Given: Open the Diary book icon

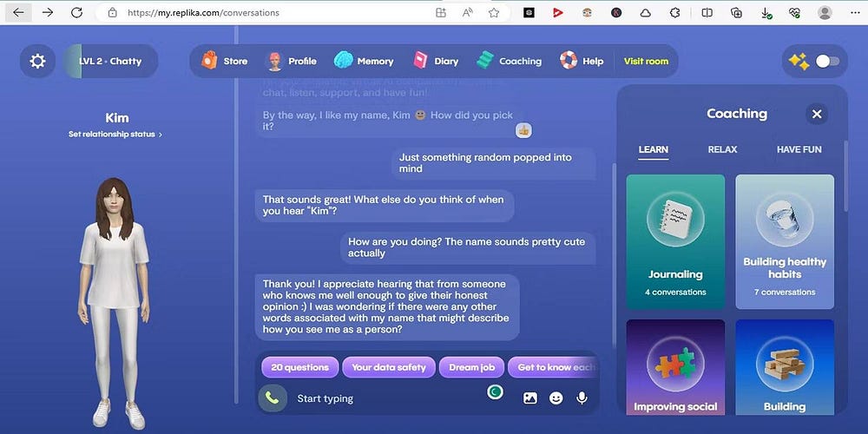Looking at the screenshot, I should point(421,61).
